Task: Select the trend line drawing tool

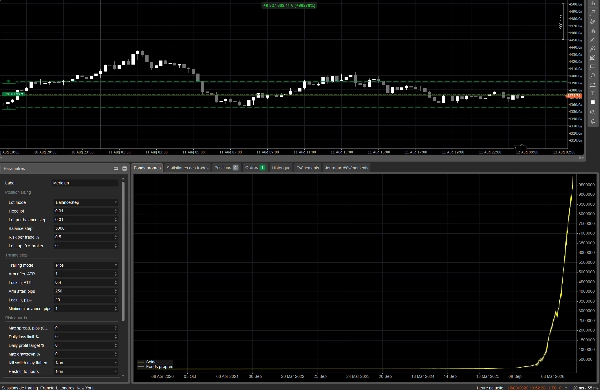Action: click(x=592, y=40)
